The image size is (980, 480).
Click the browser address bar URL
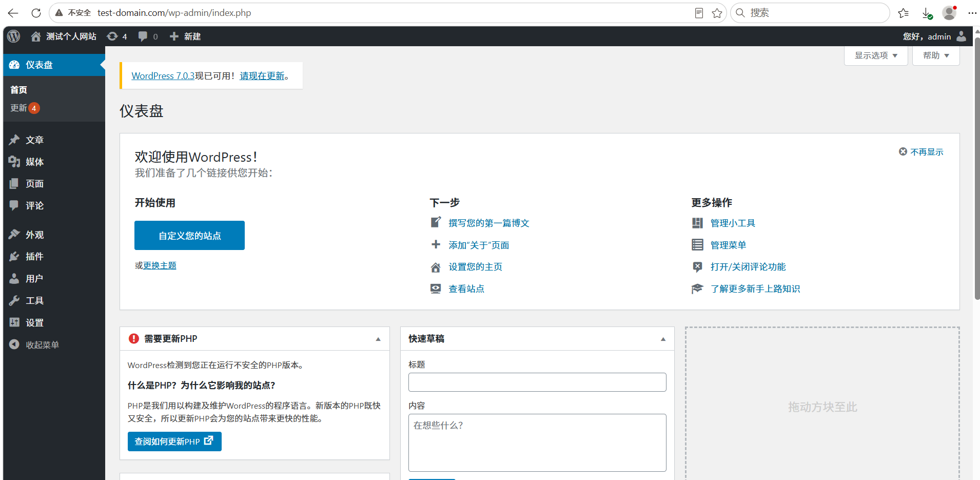174,13
